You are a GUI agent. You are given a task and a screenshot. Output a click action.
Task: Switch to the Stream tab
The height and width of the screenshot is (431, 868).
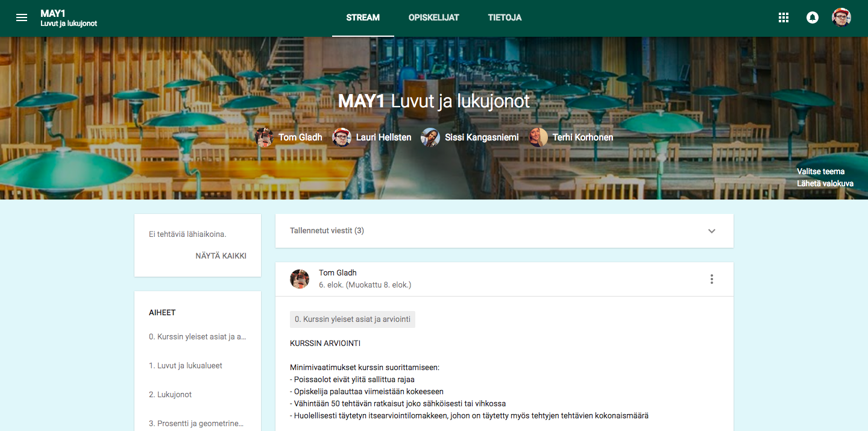tap(363, 18)
